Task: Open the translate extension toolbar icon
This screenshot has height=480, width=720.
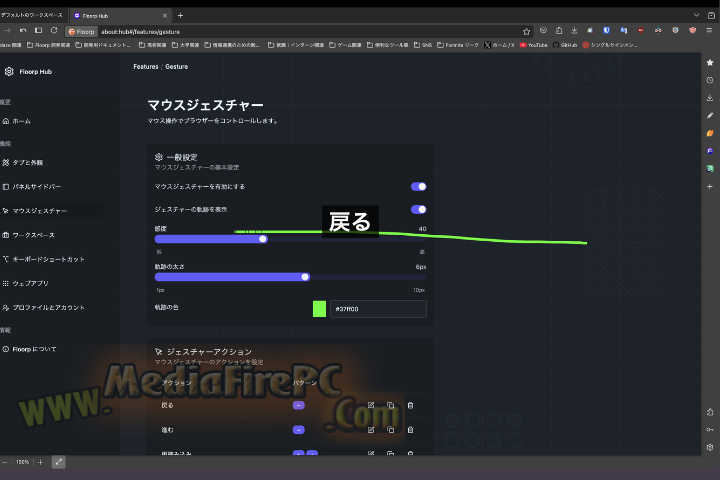Action: (624, 30)
